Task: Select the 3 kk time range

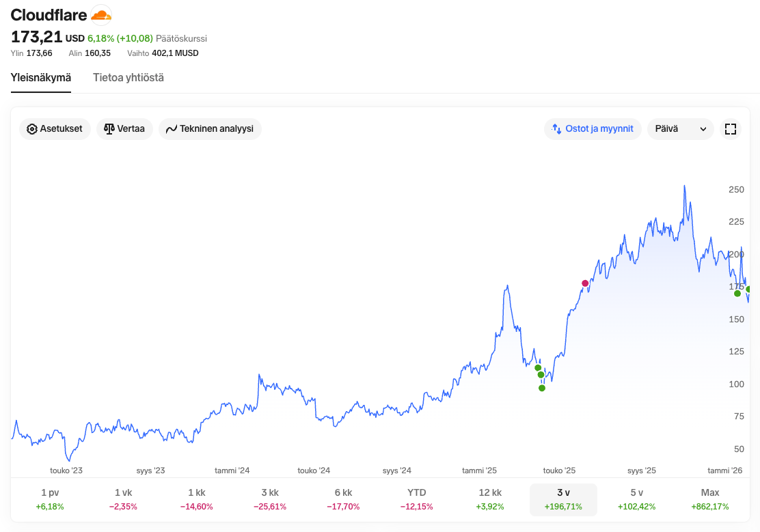Action: pyautogui.click(x=270, y=499)
